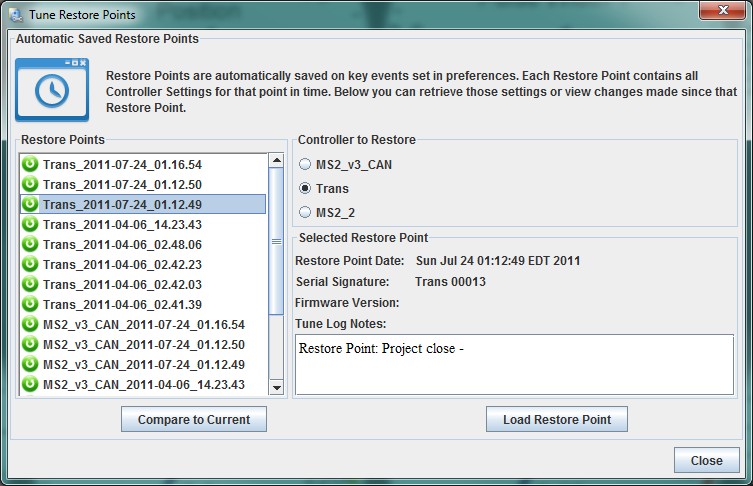753x486 pixels.
Task: Select the MS2_2 controller radio button
Action: pyautogui.click(x=305, y=212)
